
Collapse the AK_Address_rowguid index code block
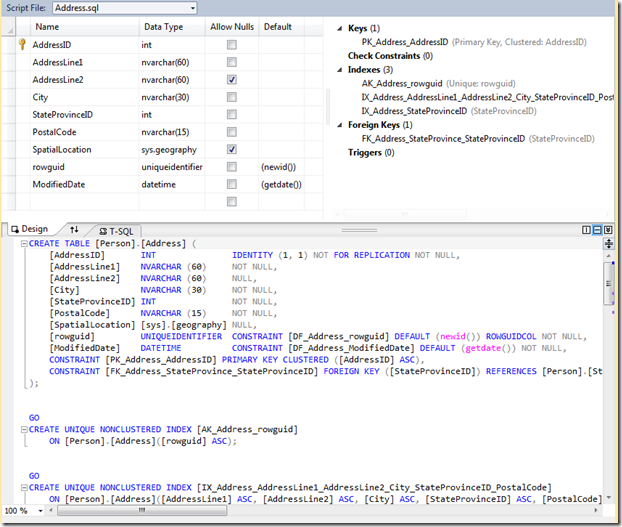pos(24,429)
